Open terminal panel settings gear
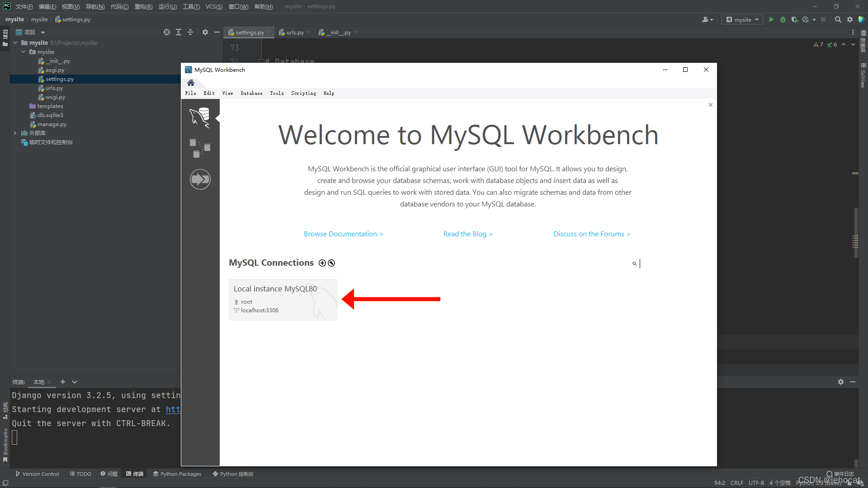 click(x=841, y=382)
